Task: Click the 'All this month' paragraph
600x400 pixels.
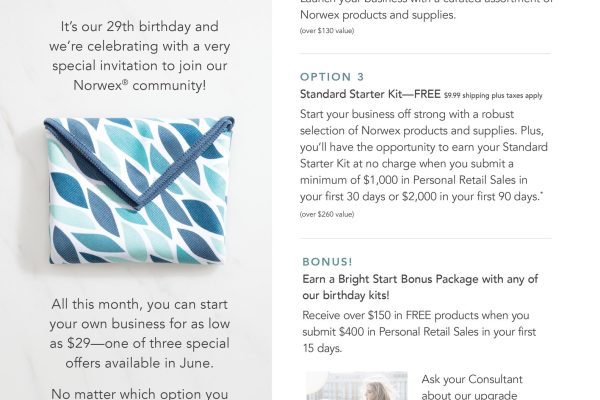Action: click(x=139, y=333)
